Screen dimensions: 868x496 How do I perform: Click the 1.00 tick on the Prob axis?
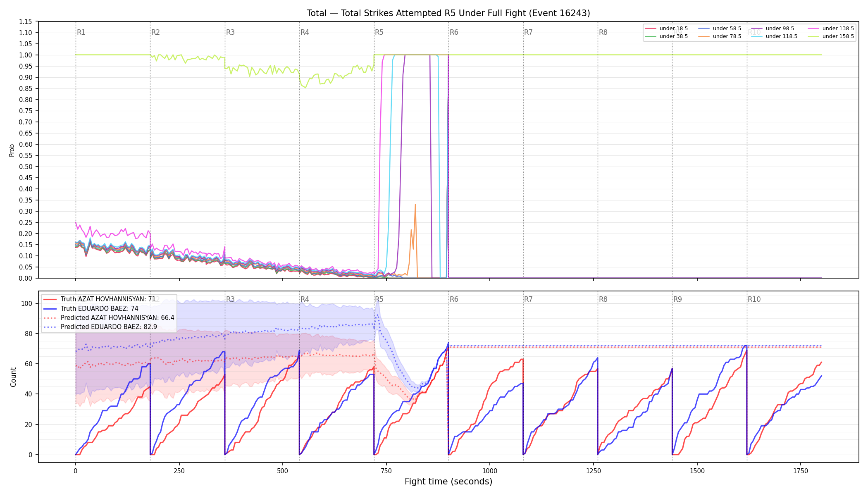pyautogui.click(x=26, y=55)
